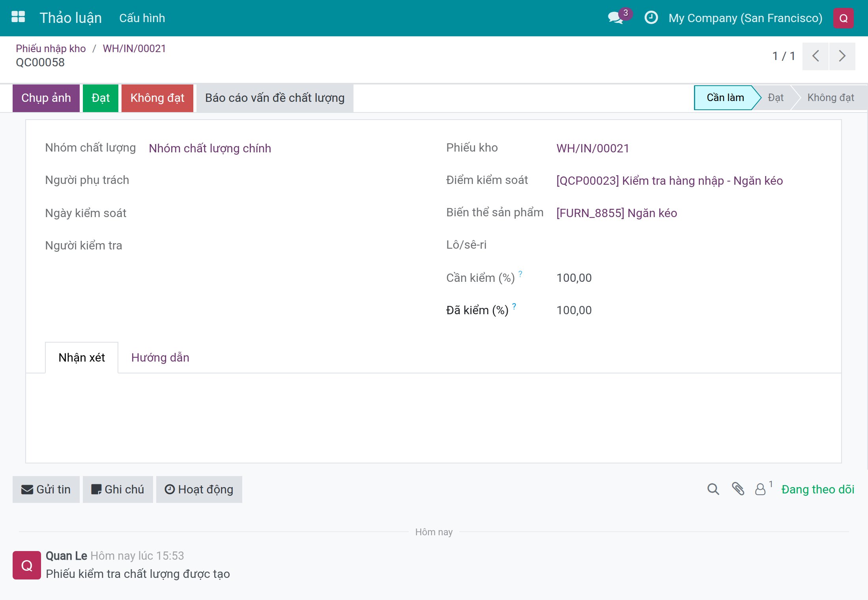The height and width of the screenshot is (600, 868).
Task: Click Báo cáo vấn đề chất lượng button
Action: tap(275, 98)
